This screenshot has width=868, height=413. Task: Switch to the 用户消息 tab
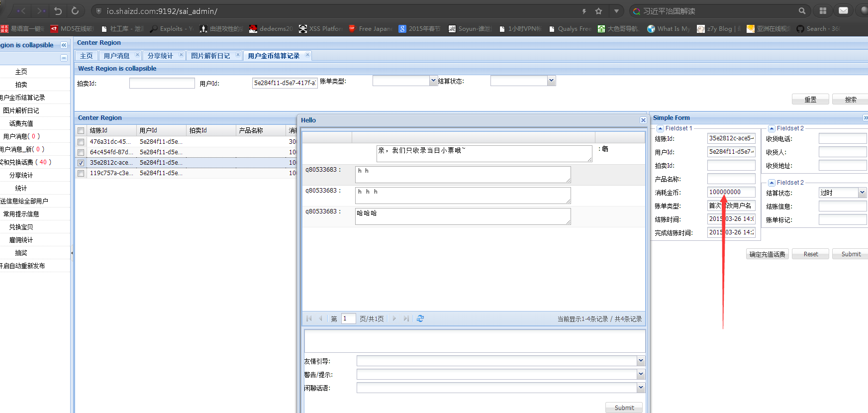pos(116,56)
